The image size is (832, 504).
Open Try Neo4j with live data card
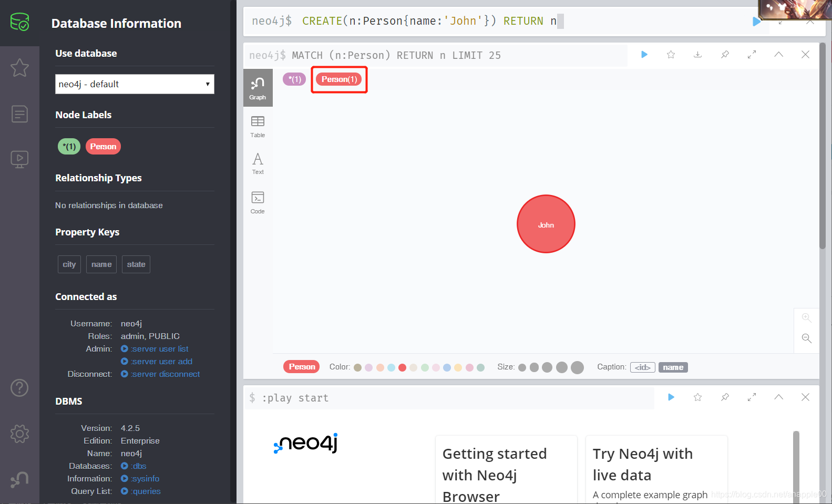656,469
